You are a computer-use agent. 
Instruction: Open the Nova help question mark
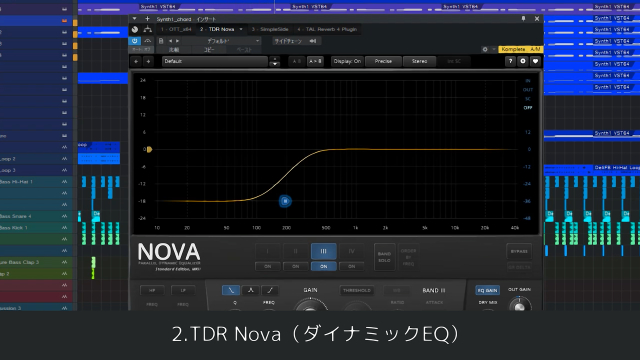(x=510, y=61)
